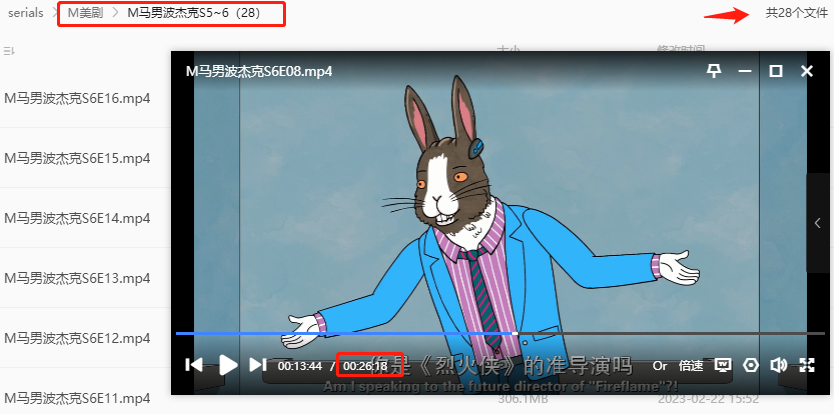This screenshot has height=414, width=834.
Task: Skip to the next episode
Action: click(x=258, y=365)
